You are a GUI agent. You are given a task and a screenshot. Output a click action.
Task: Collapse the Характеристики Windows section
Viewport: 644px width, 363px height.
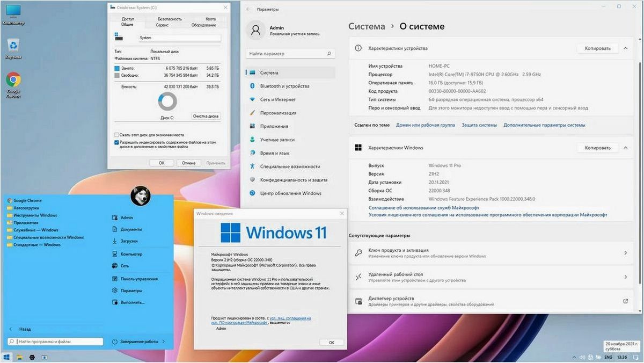tap(625, 148)
